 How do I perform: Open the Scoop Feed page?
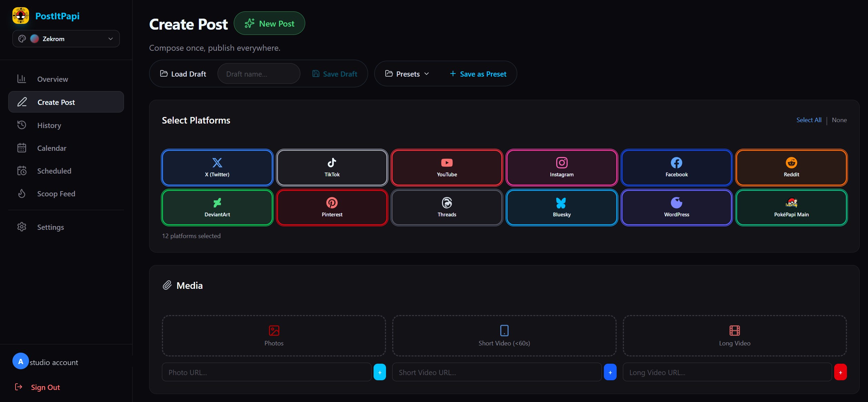coord(66,194)
